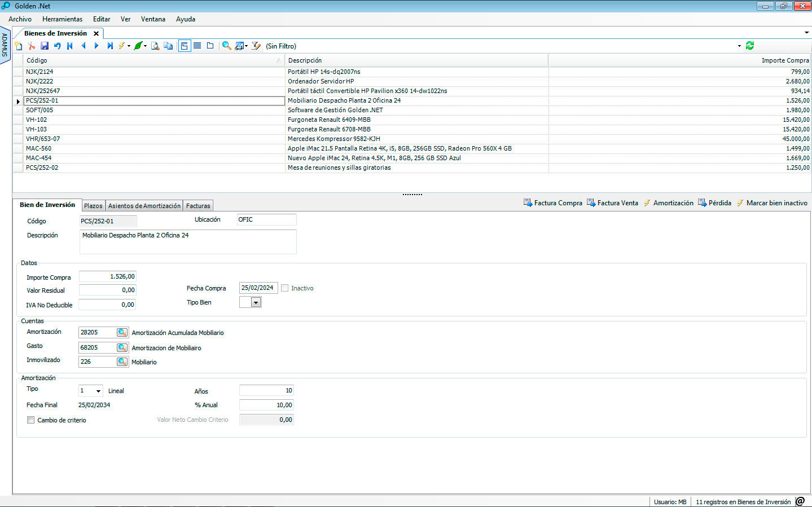Jump to the last record
812x507 pixels.
(x=110, y=46)
